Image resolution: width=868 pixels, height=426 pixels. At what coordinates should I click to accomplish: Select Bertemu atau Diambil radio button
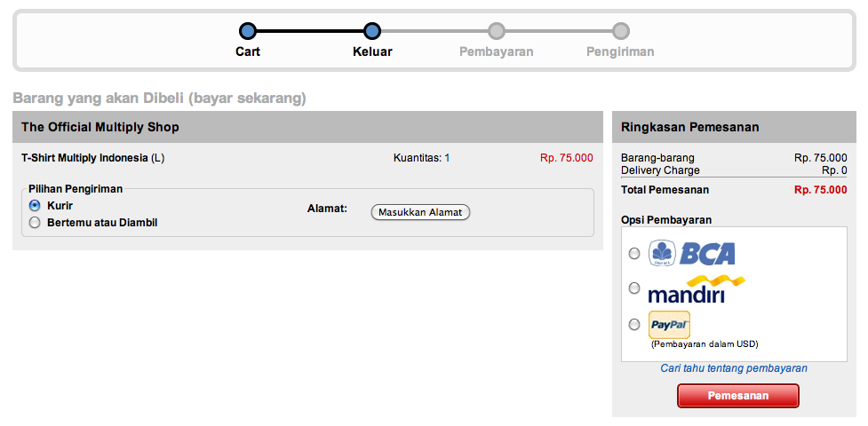pos(35,223)
